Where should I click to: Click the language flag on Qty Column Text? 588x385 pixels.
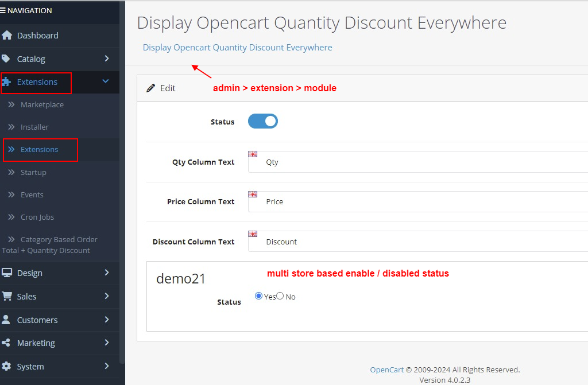253,154
